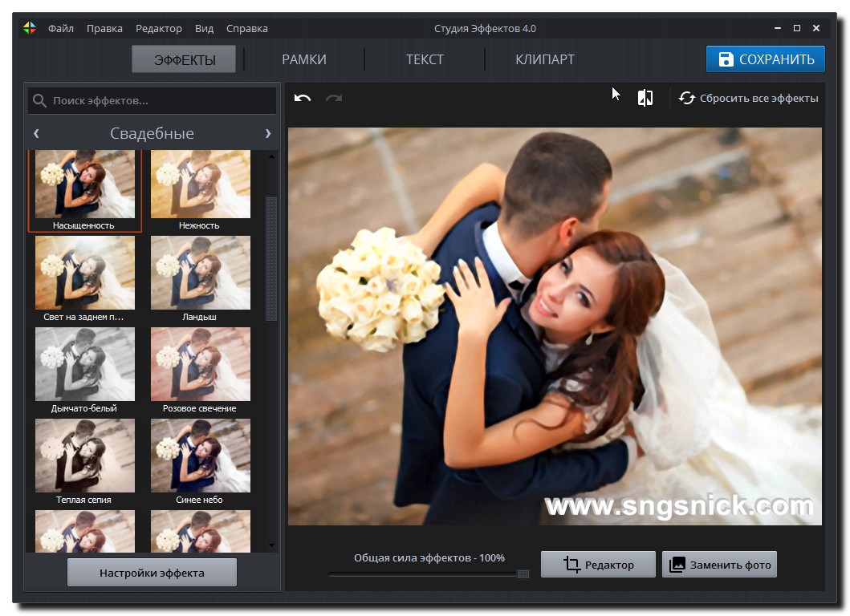This screenshot has height=616, width=850.
Task: Click the Общая сила эффектов - 100% label
Action: point(429,558)
